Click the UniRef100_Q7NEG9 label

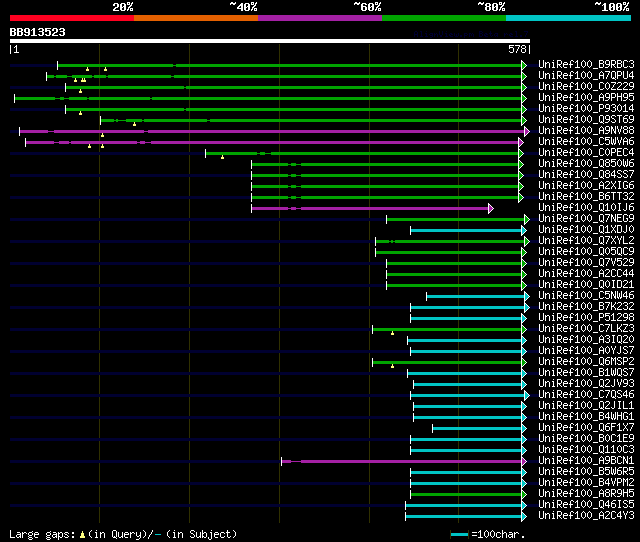coord(586,219)
